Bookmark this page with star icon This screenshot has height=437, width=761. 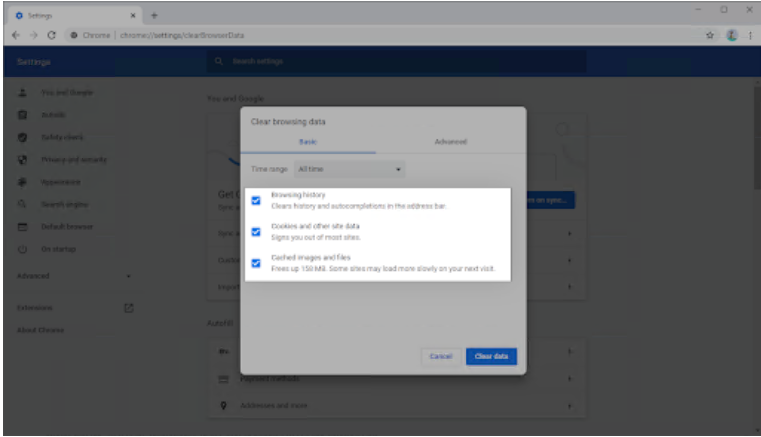click(710, 35)
